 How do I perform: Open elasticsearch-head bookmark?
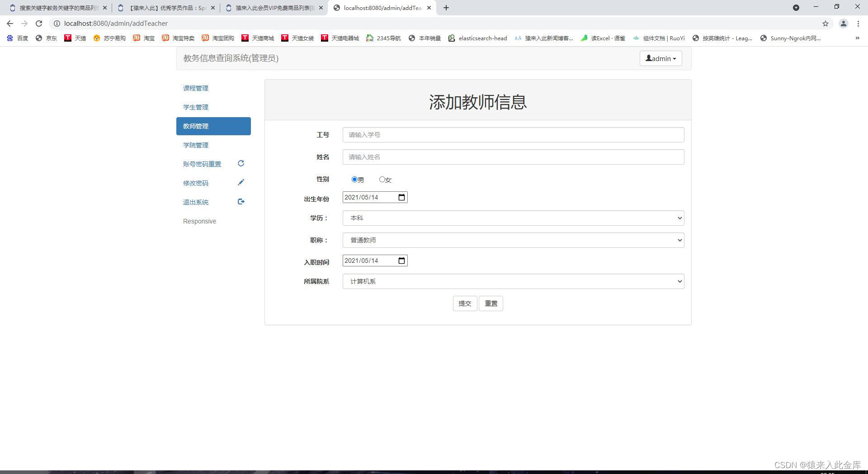(x=477, y=38)
